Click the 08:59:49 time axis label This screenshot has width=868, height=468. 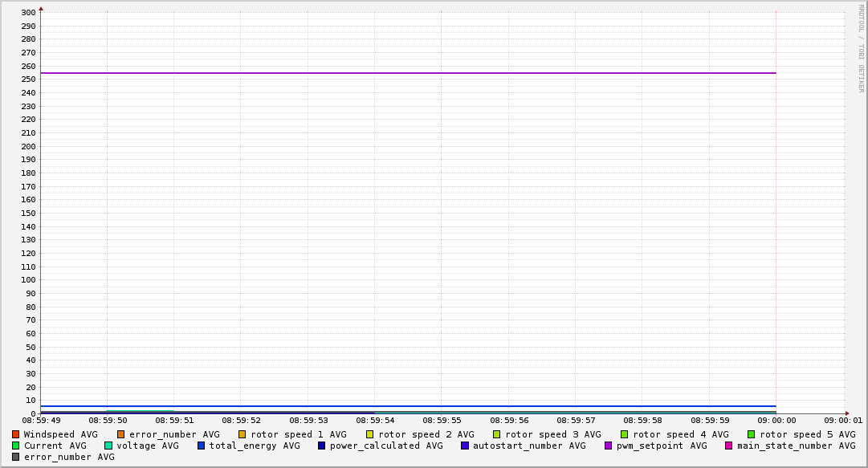(41, 420)
